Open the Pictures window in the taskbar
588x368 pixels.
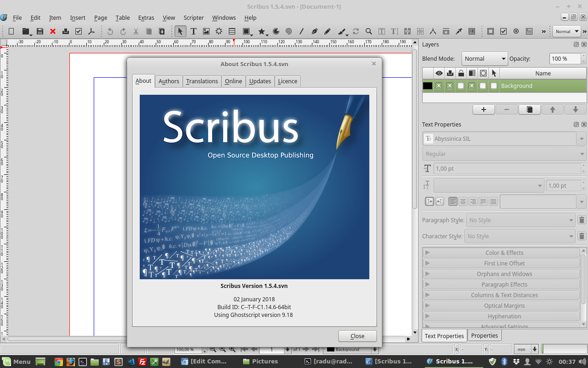tap(260, 361)
